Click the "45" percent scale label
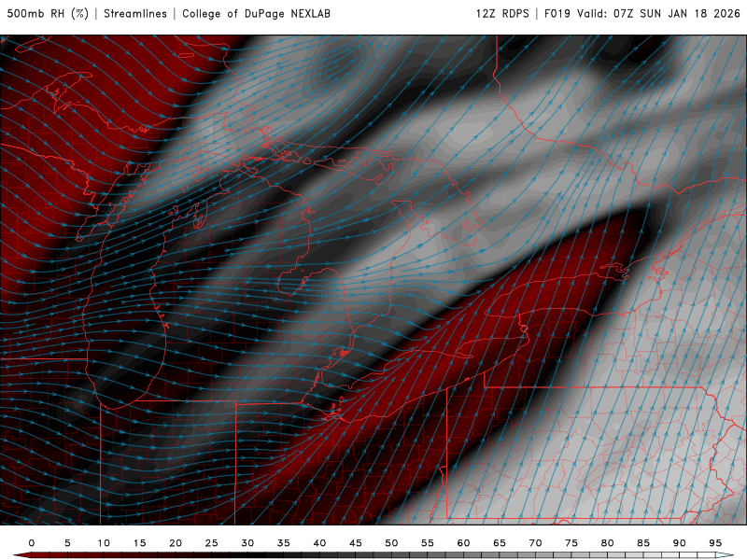 pos(356,543)
